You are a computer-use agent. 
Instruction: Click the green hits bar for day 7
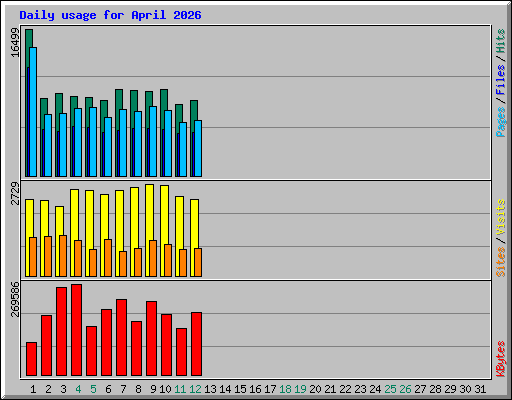pyautogui.click(x=119, y=99)
